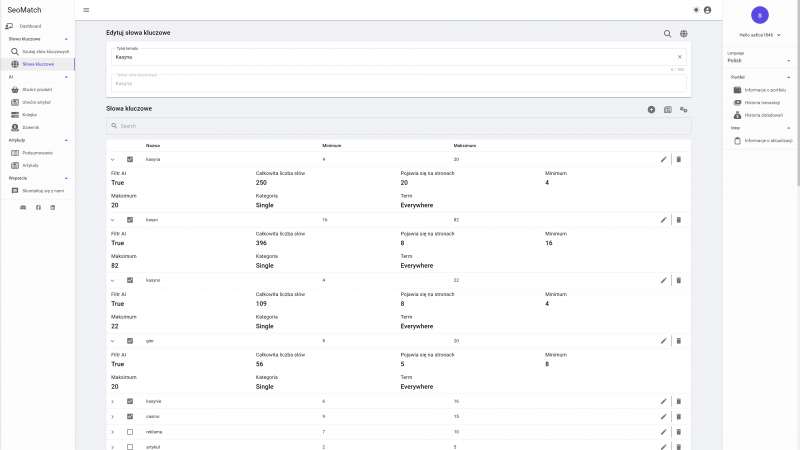Click the pencil edit icon for kasyna
Screen dimensions: 800x450
pos(663,159)
